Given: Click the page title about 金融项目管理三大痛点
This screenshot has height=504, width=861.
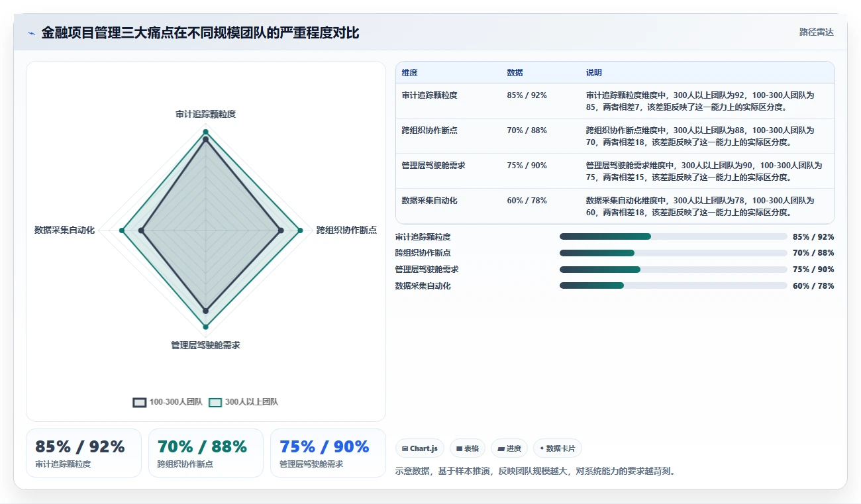Looking at the screenshot, I should pyautogui.click(x=200, y=33).
